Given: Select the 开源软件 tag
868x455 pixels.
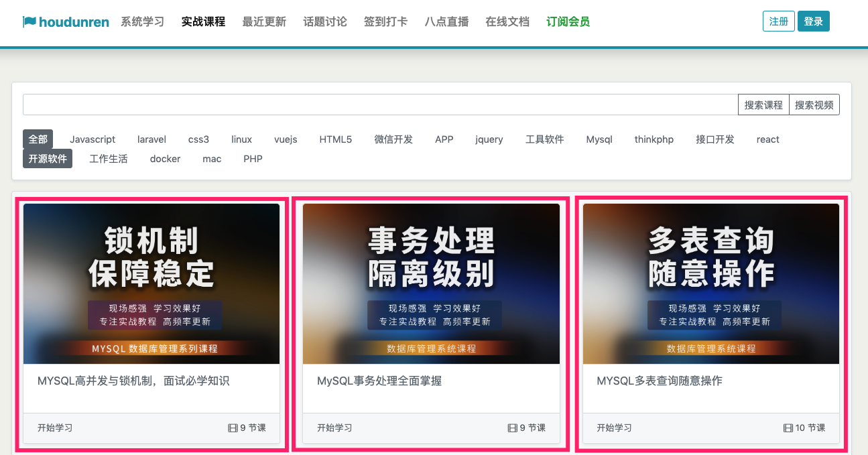Looking at the screenshot, I should tap(48, 159).
